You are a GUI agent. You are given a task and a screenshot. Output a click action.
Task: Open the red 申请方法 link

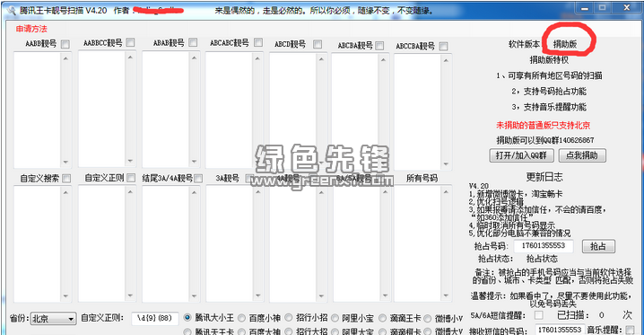point(31,29)
